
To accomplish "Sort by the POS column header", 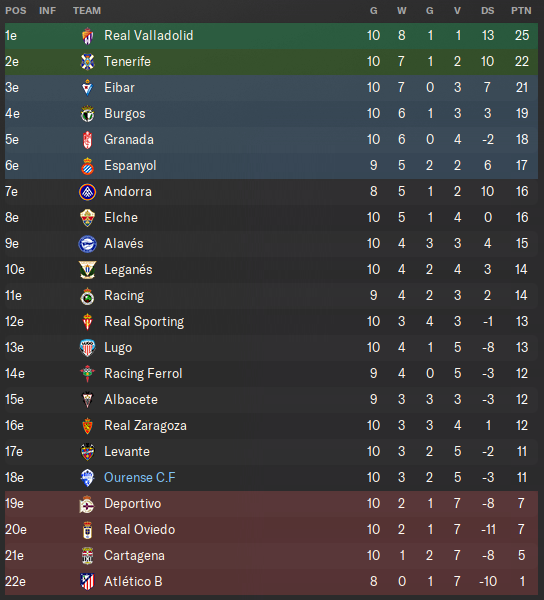I will click(x=16, y=10).
